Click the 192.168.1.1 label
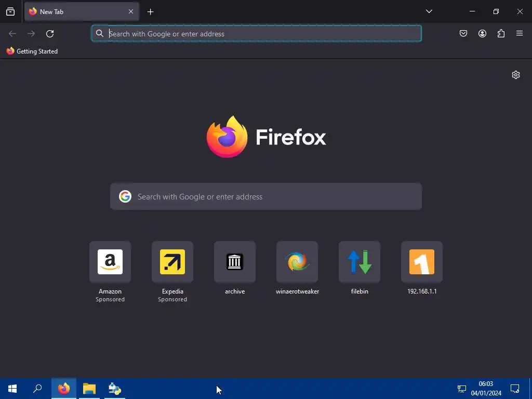The image size is (532, 399). tap(422, 291)
